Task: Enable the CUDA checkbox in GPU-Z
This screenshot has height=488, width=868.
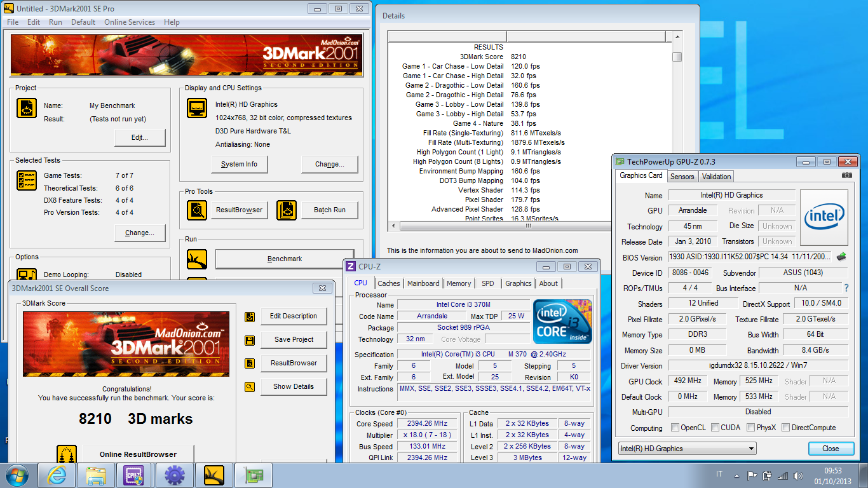Action: tap(715, 428)
